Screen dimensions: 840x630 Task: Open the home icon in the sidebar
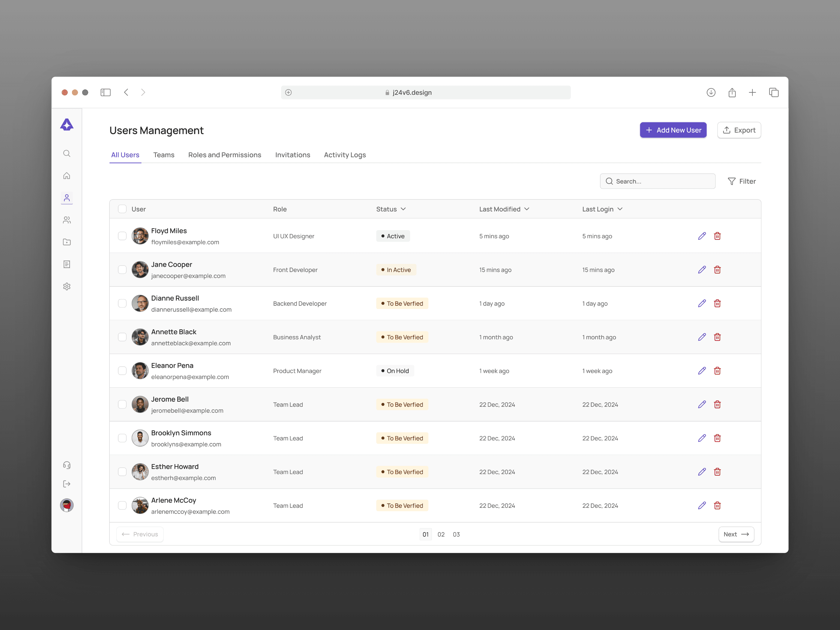[x=67, y=175]
